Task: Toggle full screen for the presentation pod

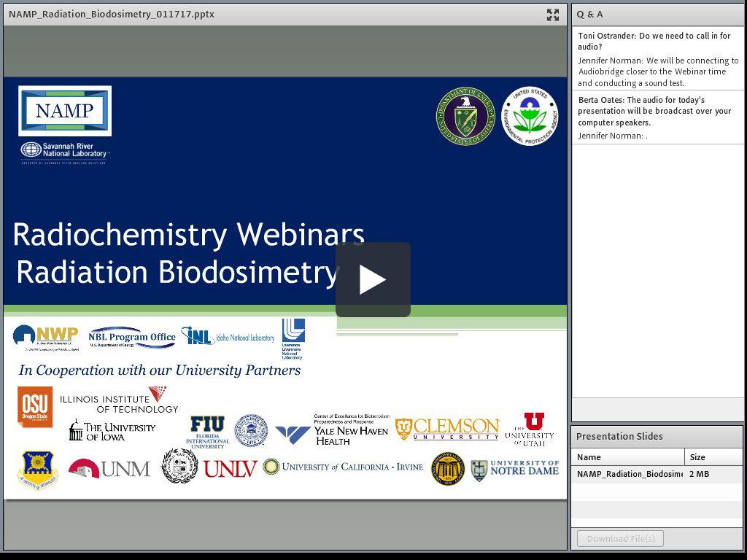Action: (553, 15)
